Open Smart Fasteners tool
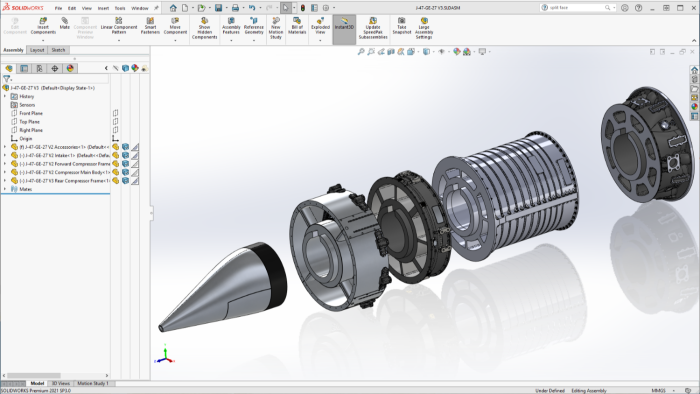 (x=150, y=26)
